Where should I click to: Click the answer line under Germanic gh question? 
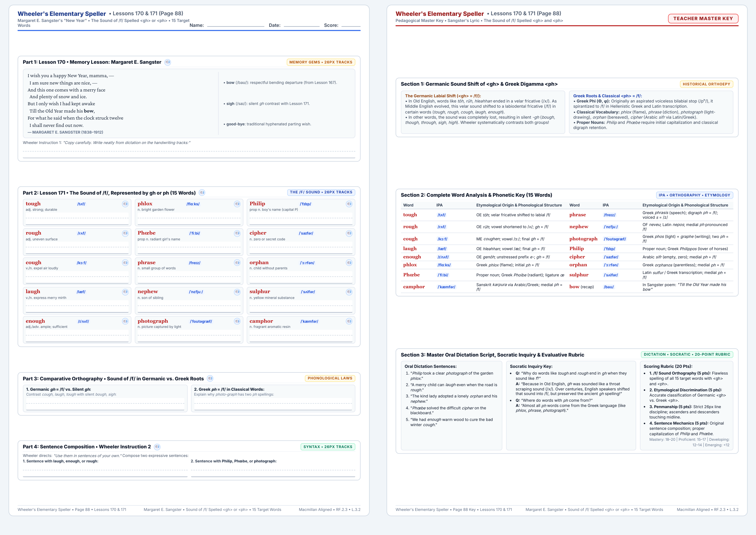tap(105, 404)
